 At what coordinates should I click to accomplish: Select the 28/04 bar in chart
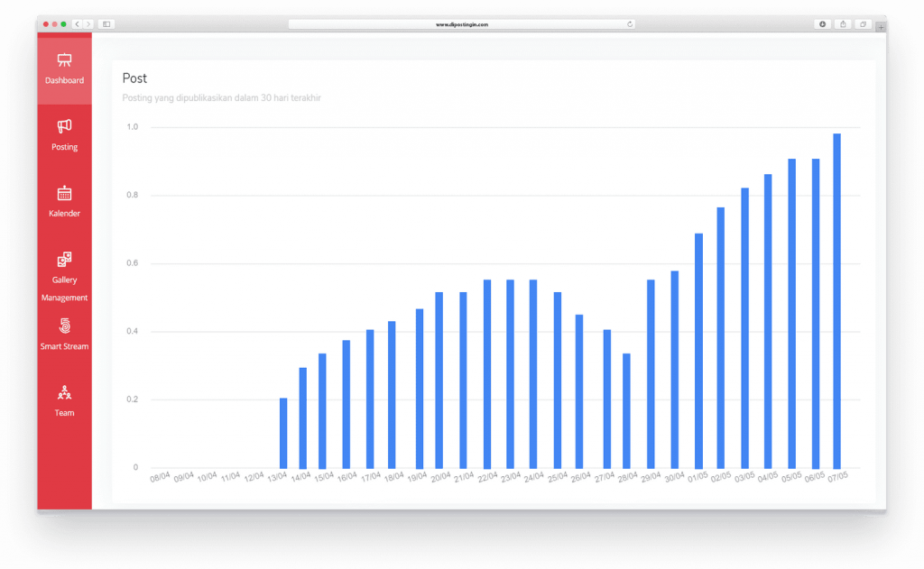[627, 410]
